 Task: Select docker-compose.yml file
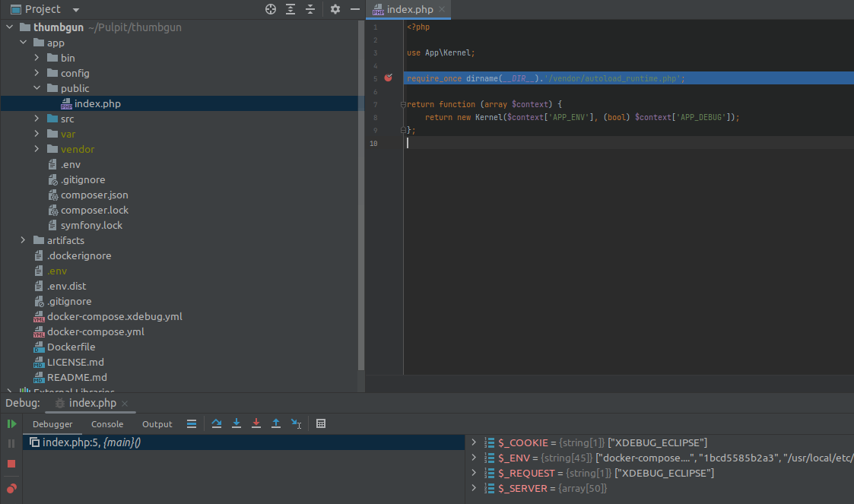coord(95,332)
